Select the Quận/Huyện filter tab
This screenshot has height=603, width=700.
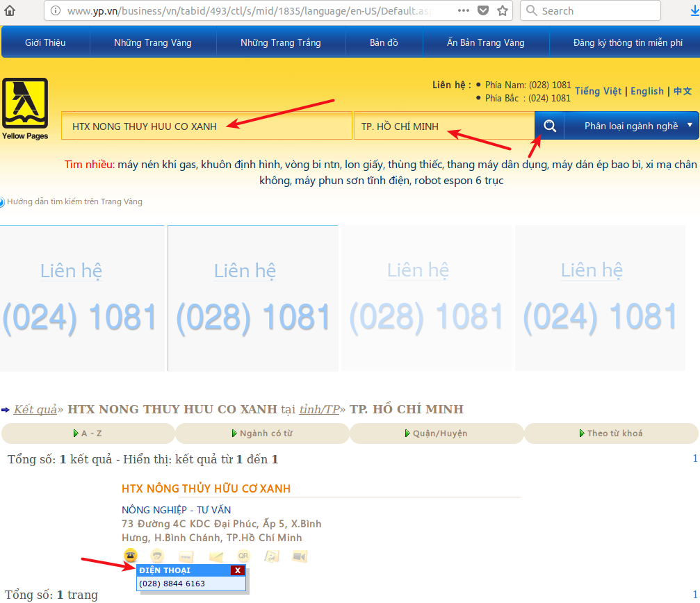click(437, 433)
